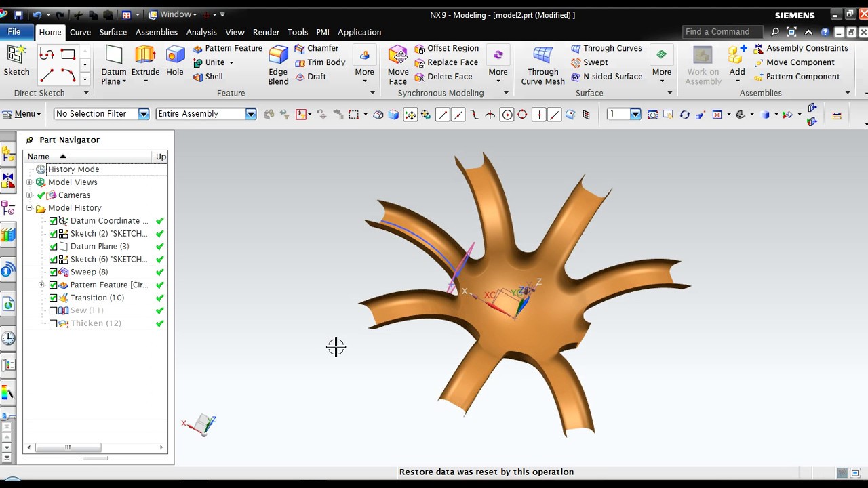
Task: Open the Unite dropdown arrow
Action: (231, 63)
